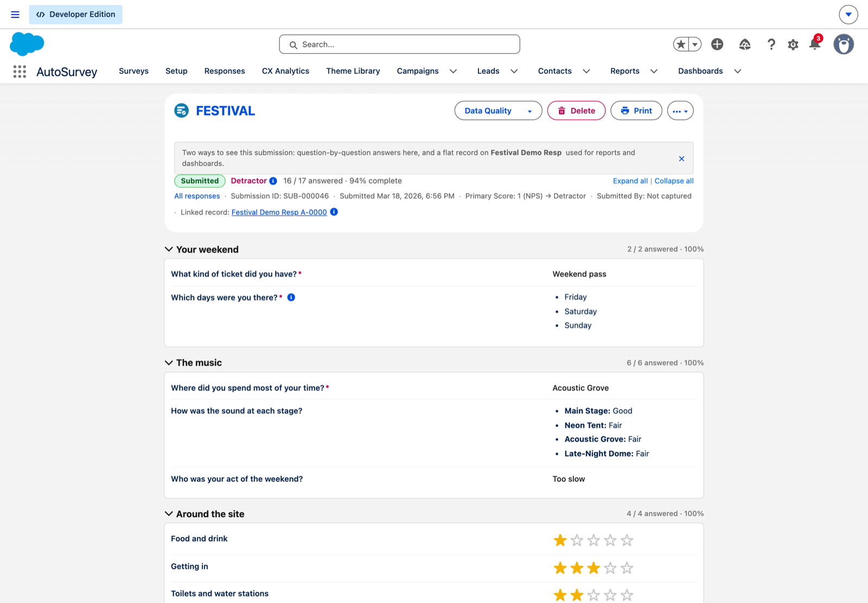Collapse the Your weekend section
The width and height of the screenshot is (868, 603).
click(169, 250)
